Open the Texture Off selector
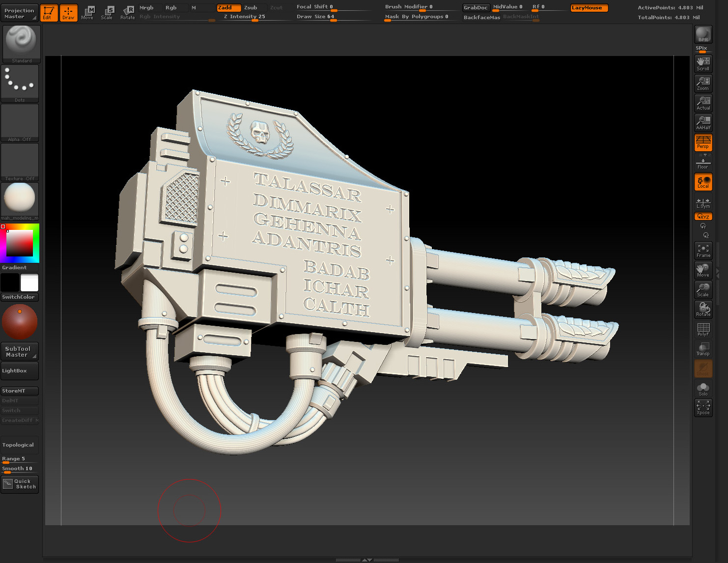728x563 pixels. (x=20, y=162)
